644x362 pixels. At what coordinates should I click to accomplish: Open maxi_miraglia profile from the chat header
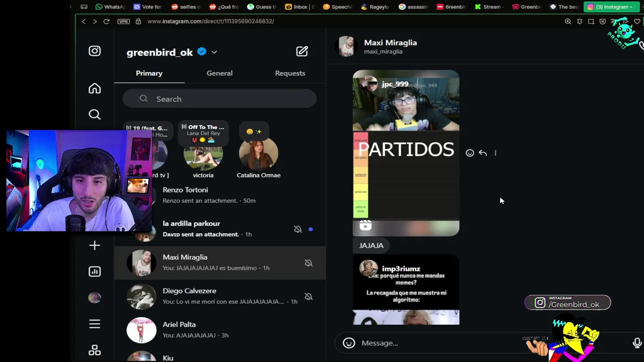tap(383, 51)
